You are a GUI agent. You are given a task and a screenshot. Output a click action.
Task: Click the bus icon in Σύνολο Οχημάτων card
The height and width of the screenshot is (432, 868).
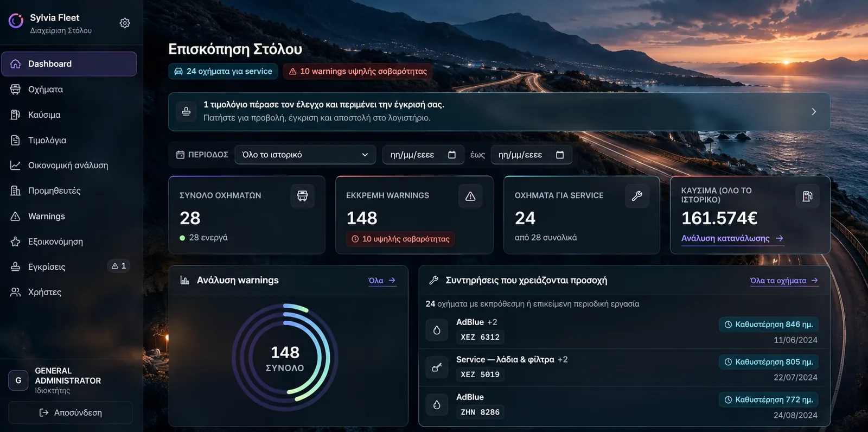point(302,196)
